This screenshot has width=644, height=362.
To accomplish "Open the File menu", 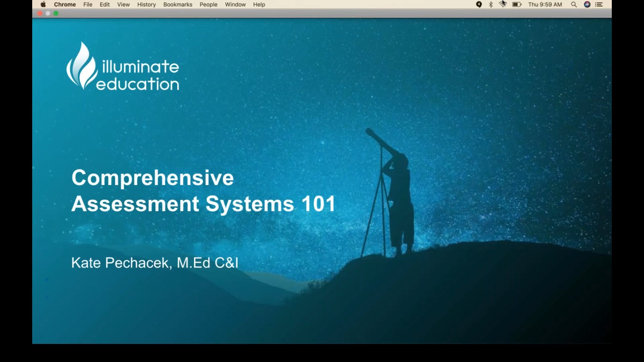I will 88,5.
